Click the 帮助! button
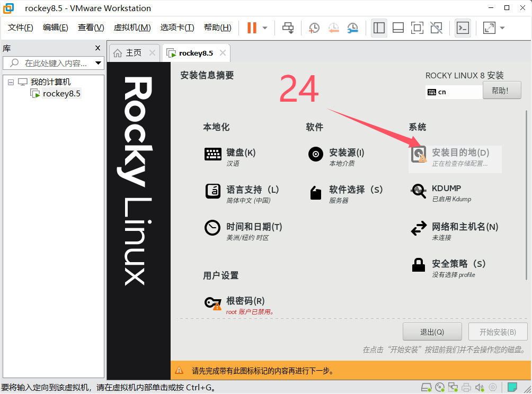Viewport: 532px width, 394px height. coord(501,91)
